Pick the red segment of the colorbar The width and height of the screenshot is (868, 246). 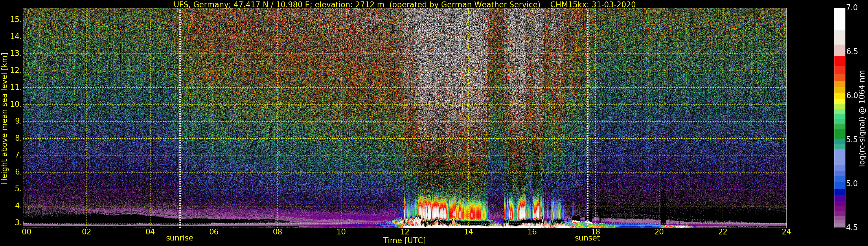[x=839, y=61]
